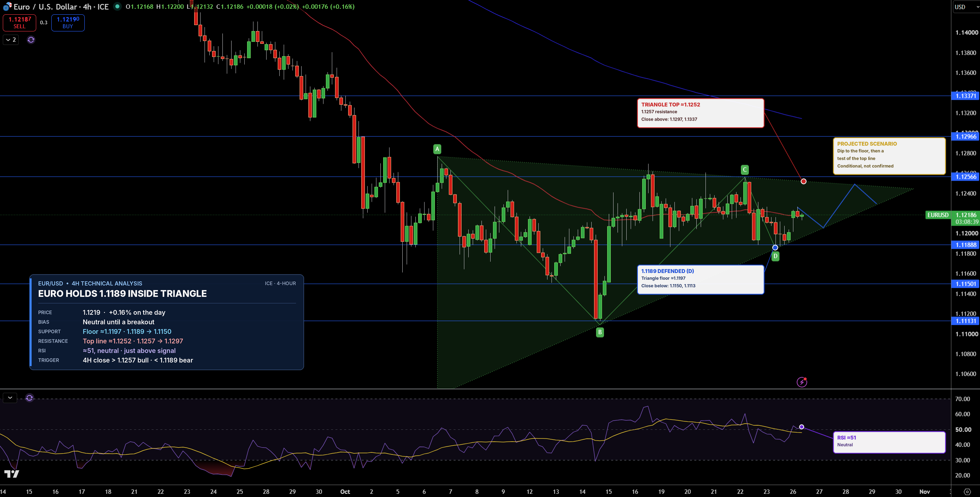Viewport: 980px width, 497px height.
Task: Click the EUR/USD flag icon in the chart title
Action: coord(7,7)
